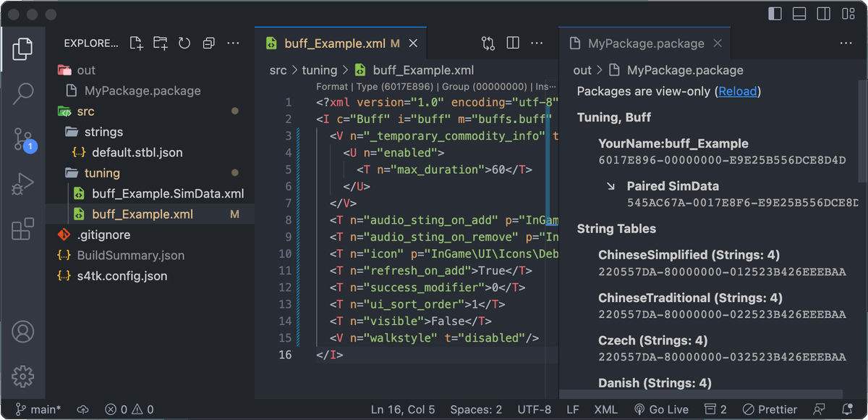This screenshot has height=420, width=868.
Task: Split the editor using the split icon
Action: point(513,43)
